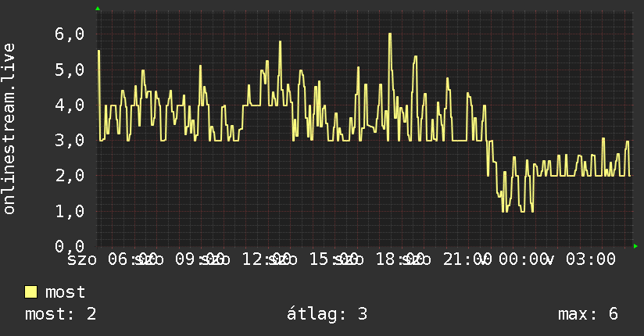Click the x-axis label starting with '15'

pos(334,259)
